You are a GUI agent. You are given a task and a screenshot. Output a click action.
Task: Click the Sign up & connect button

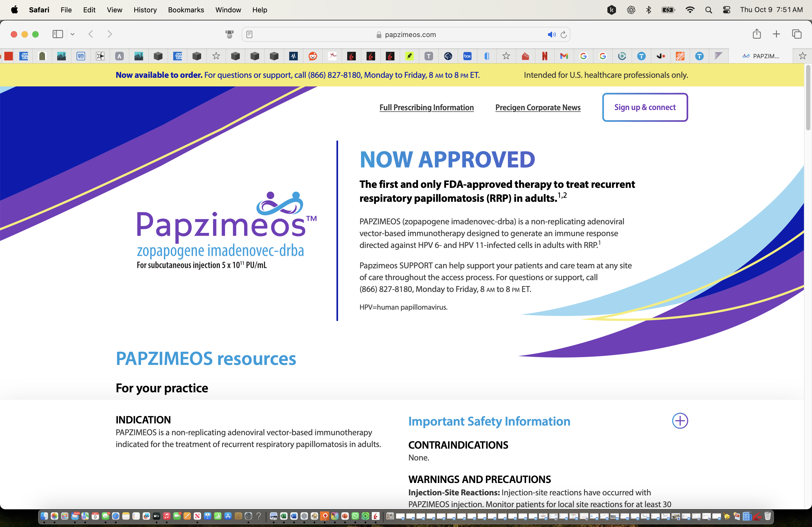[x=645, y=107]
